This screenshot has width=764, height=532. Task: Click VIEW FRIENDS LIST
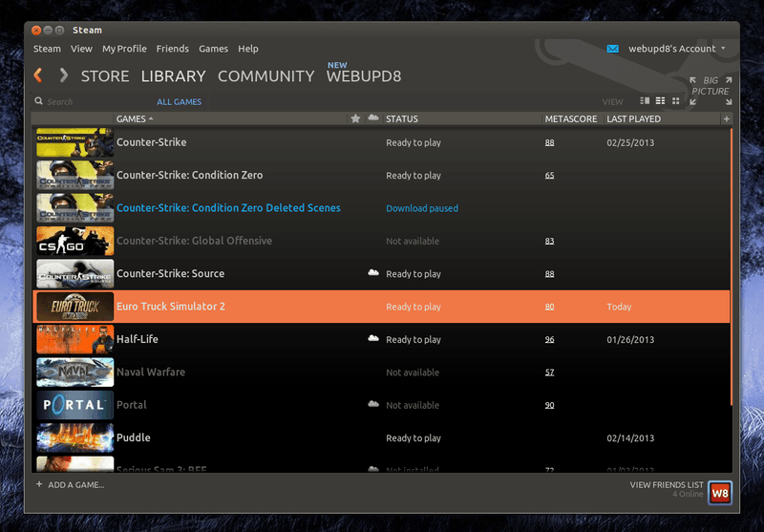667,485
